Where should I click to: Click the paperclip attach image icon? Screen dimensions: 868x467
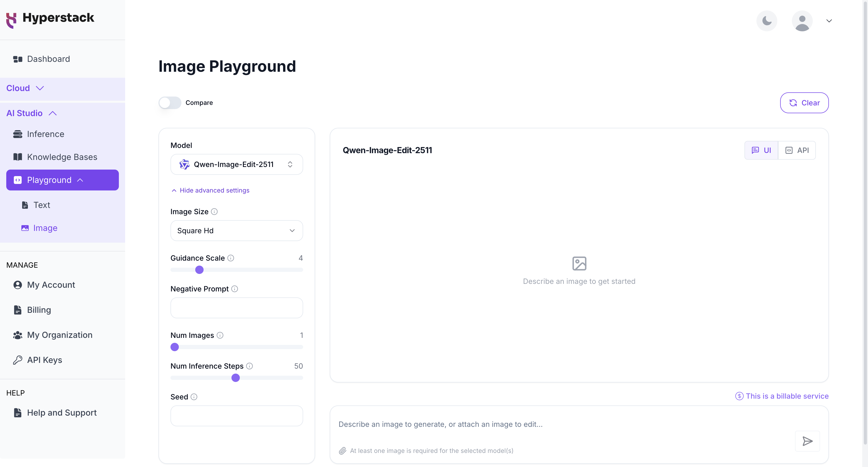click(x=342, y=451)
